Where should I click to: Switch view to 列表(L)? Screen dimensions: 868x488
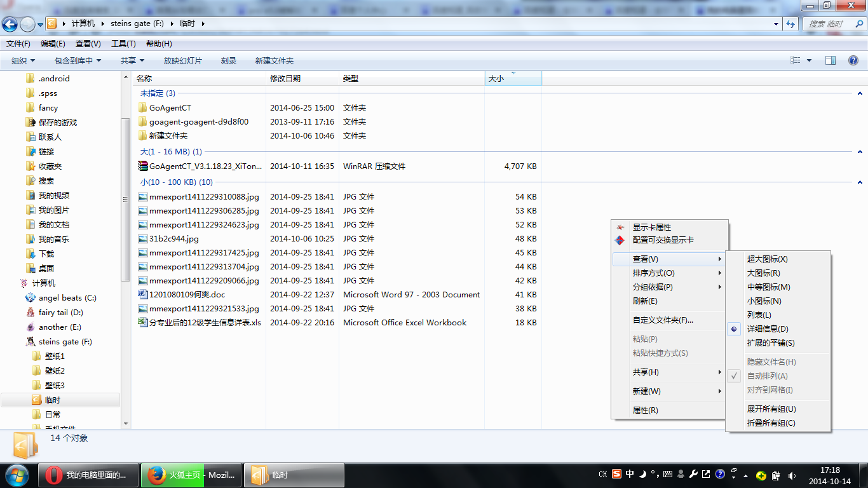point(758,315)
